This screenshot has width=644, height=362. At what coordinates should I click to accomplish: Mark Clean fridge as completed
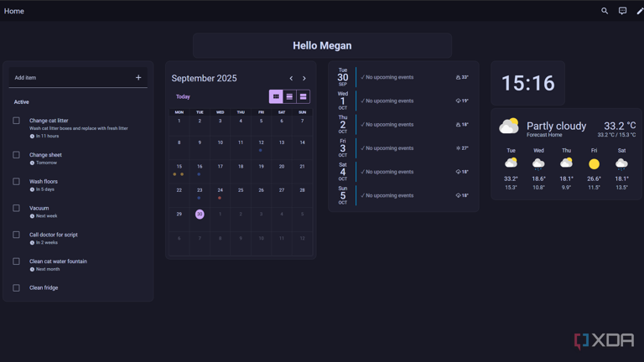click(x=16, y=288)
